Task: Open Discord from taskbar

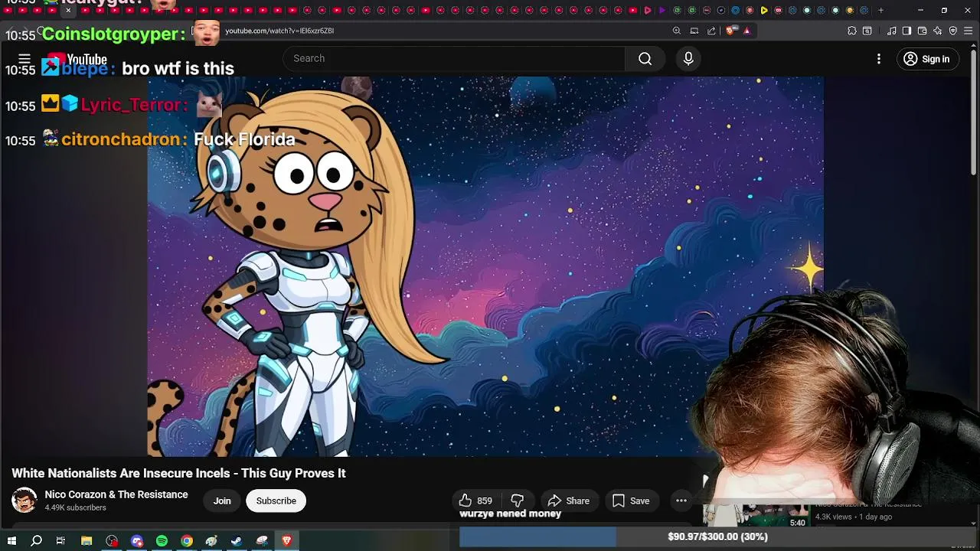Action: point(137,541)
